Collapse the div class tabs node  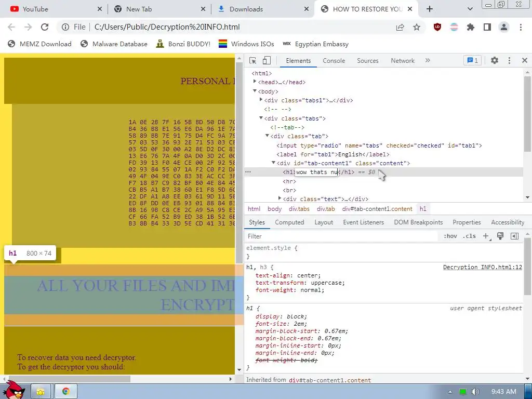[x=261, y=118]
